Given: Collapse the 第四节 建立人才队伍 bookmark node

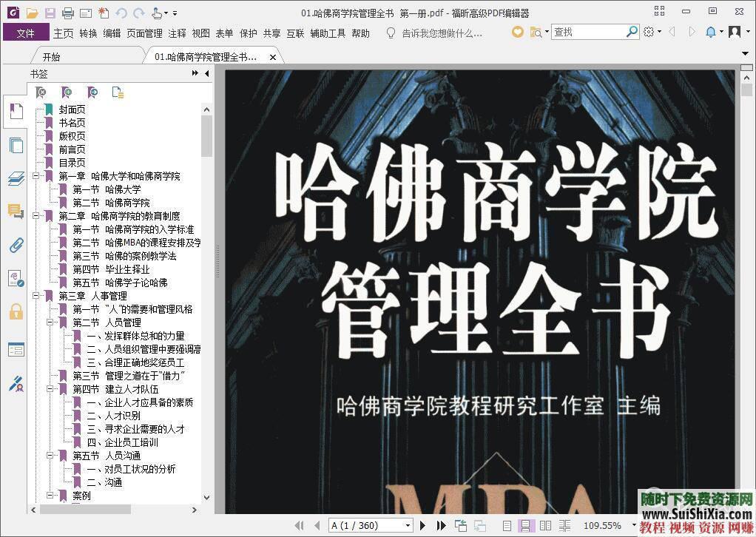Looking at the screenshot, I should pos(50,388).
